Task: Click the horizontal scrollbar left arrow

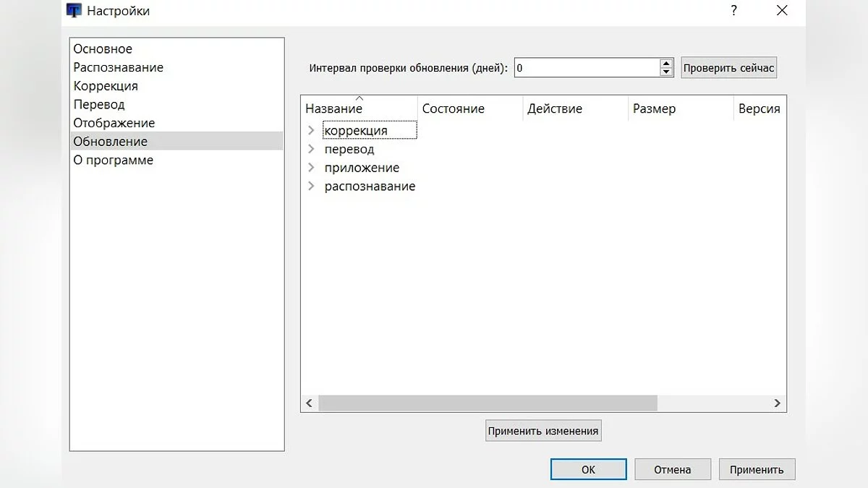Action: (309, 403)
